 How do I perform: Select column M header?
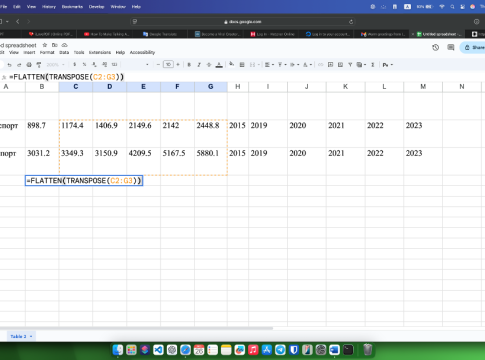[423, 87]
